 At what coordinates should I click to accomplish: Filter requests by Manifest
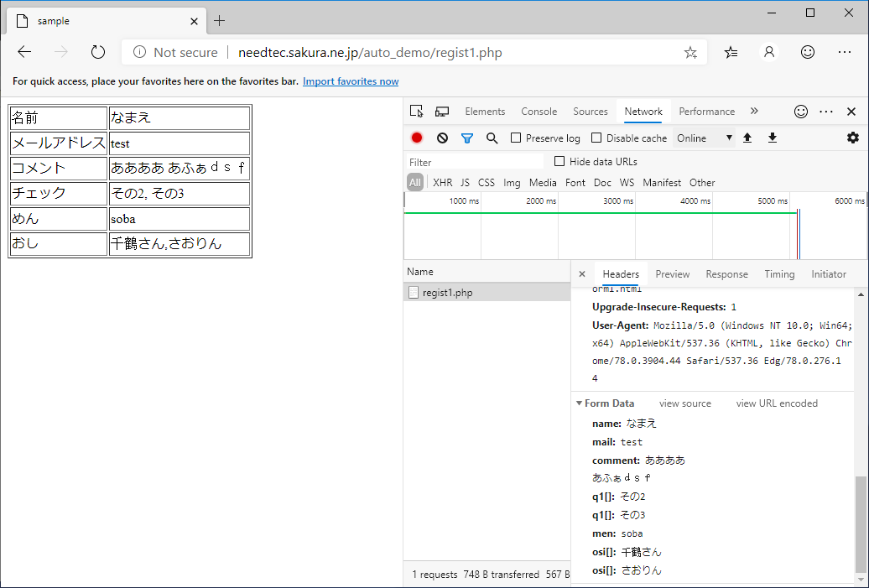(x=662, y=182)
